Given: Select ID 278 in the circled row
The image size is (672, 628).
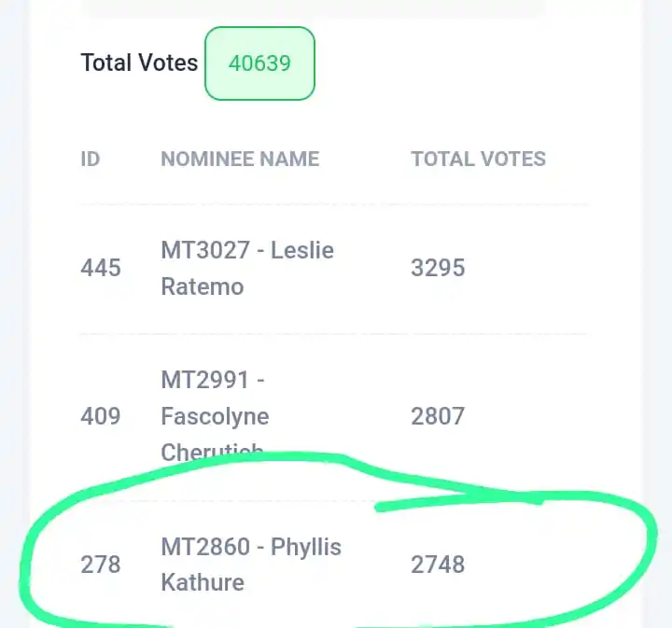Looking at the screenshot, I should 101,565.
